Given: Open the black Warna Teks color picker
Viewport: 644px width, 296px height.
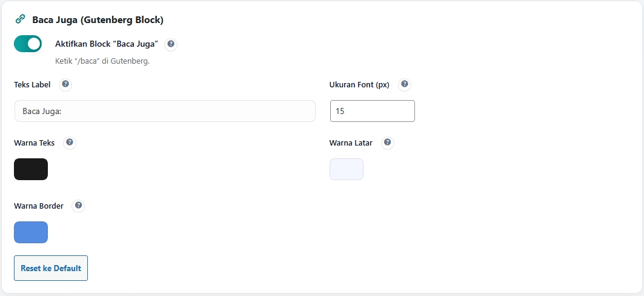Looking at the screenshot, I should 31,169.
